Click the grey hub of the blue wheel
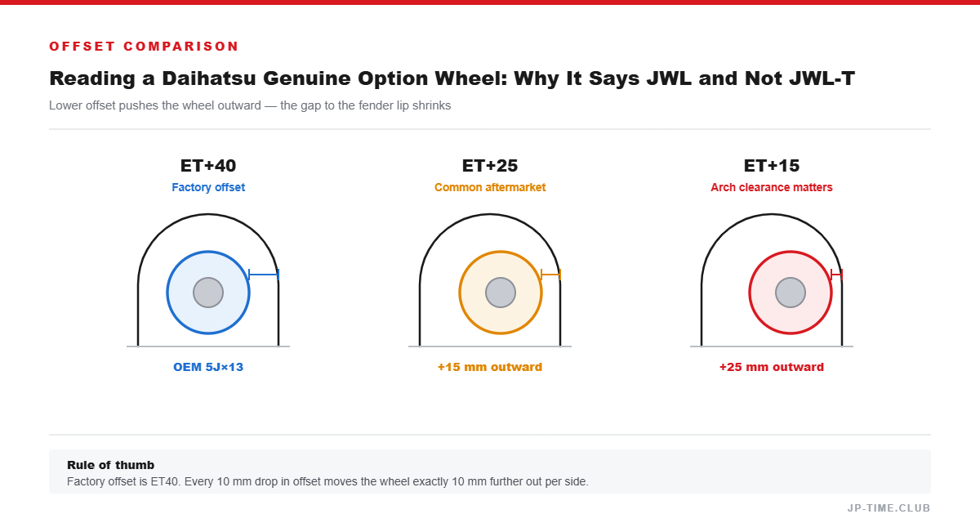 208,293
